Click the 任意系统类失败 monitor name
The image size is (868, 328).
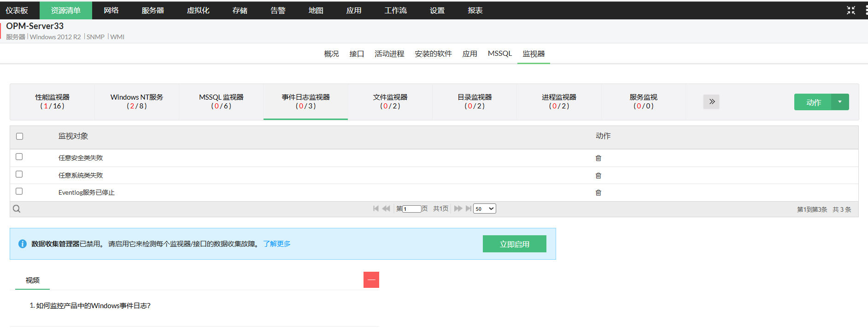pos(81,175)
